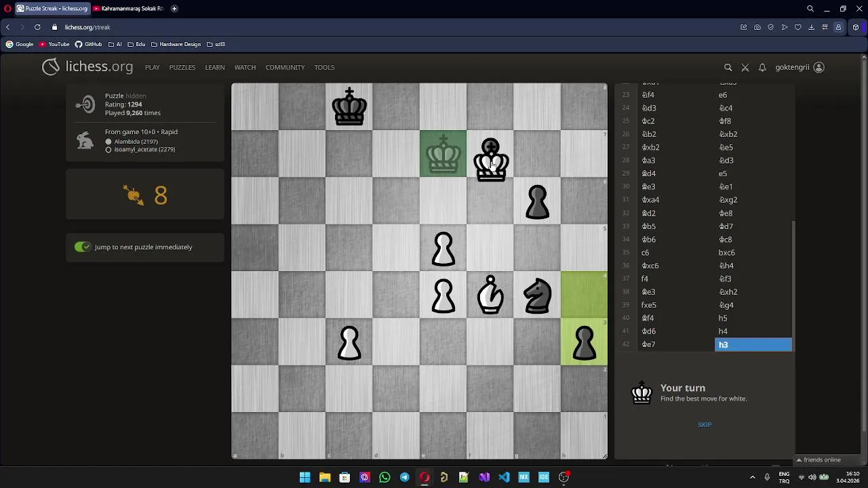Select the white bishop on f4
The height and width of the screenshot is (488, 868).
coord(490,294)
